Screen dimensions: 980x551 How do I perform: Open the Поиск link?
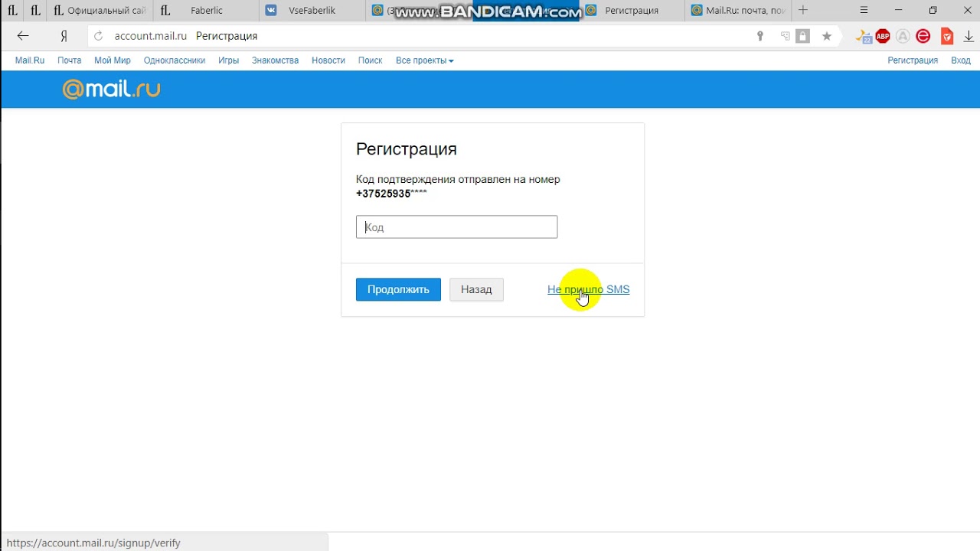coord(370,60)
